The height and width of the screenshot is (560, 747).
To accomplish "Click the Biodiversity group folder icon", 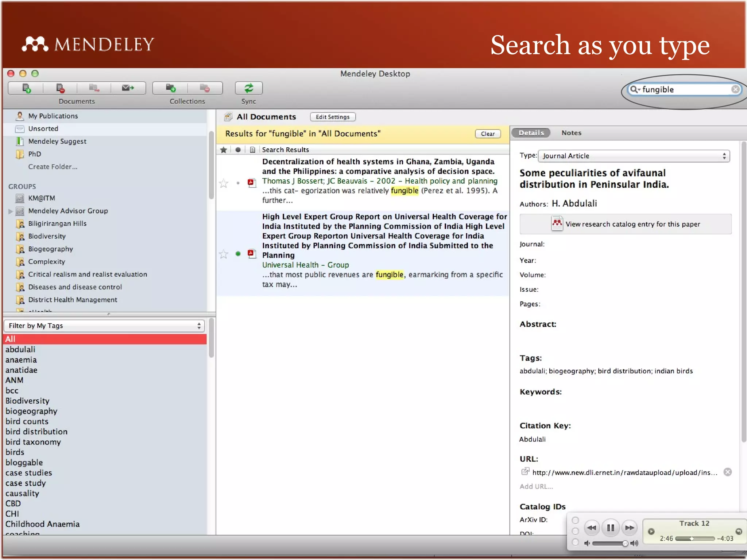I will click(20, 236).
